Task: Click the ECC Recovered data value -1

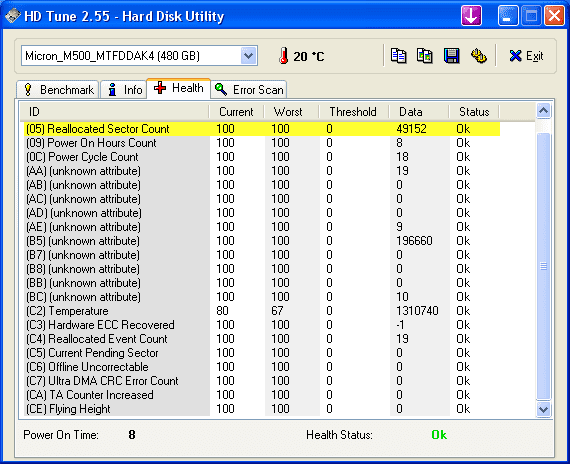Action: [x=400, y=325]
